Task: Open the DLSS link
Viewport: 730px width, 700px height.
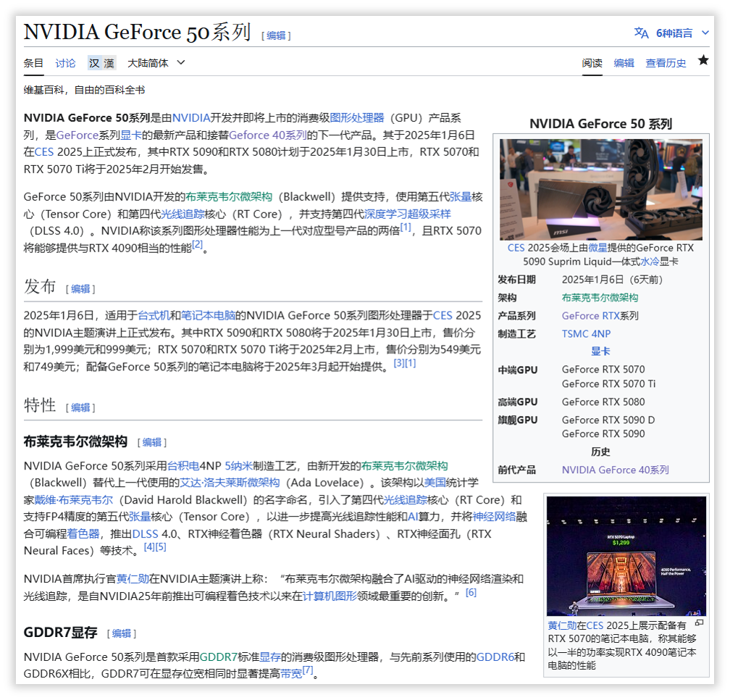Action: point(146,534)
